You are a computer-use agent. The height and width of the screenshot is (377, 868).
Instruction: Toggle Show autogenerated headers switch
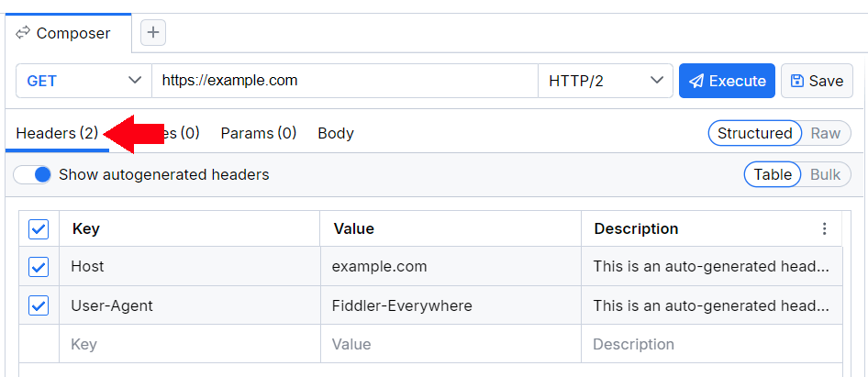tap(32, 174)
